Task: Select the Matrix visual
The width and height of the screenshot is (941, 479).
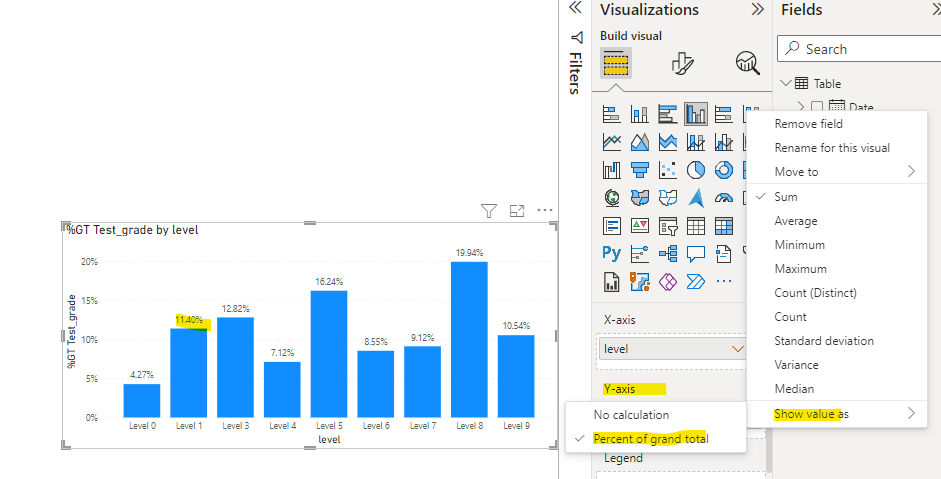Action: (724, 226)
